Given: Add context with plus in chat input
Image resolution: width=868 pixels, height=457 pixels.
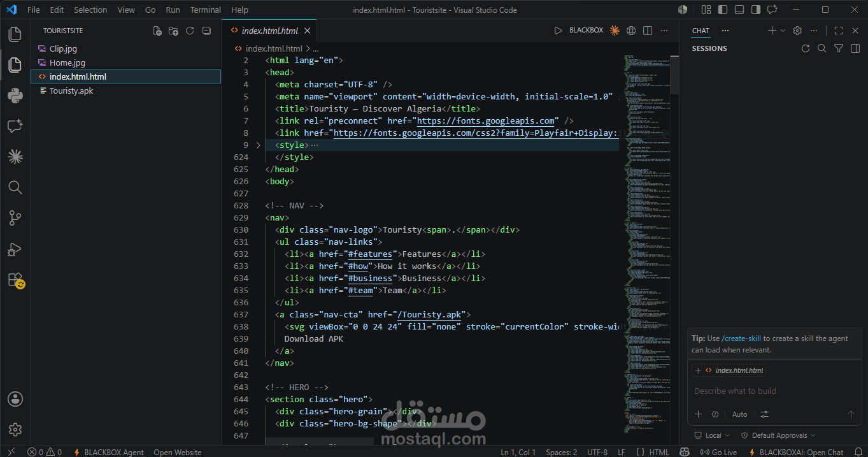Looking at the screenshot, I should tap(699, 414).
